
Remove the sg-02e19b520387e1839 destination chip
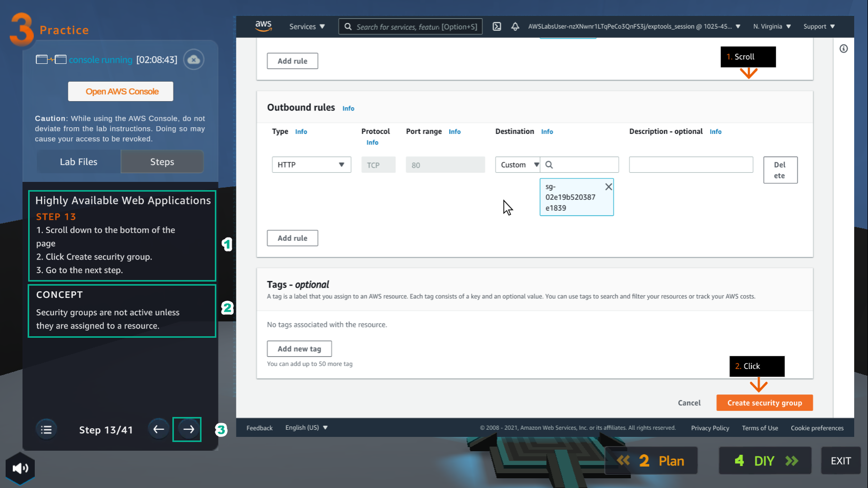pyautogui.click(x=609, y=187)
